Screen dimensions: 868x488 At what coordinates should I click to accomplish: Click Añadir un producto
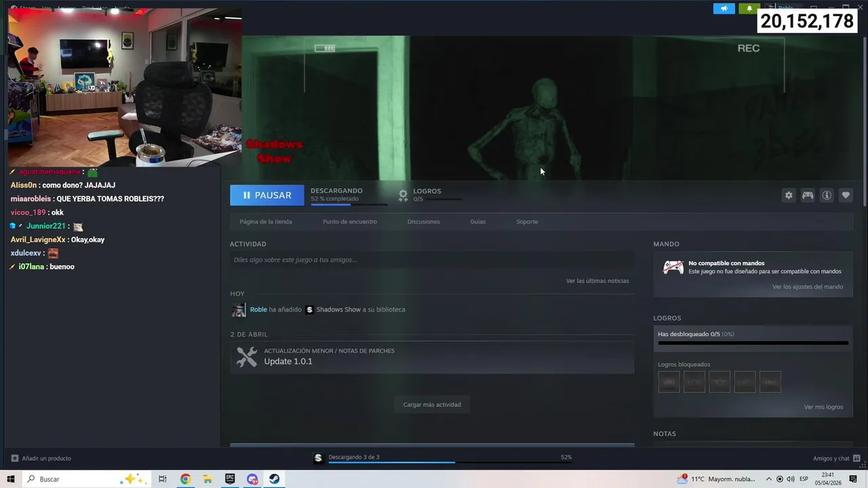click(x=40, y=458)
